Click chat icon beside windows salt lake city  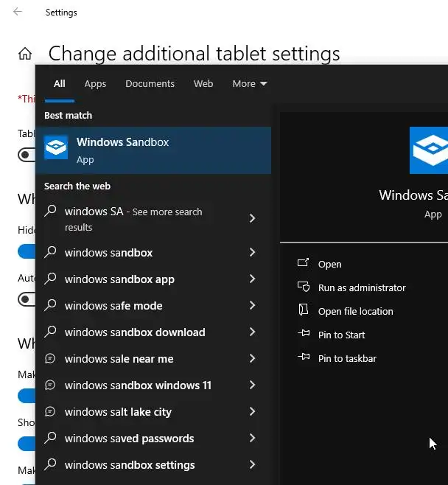[x=50, y=412]
